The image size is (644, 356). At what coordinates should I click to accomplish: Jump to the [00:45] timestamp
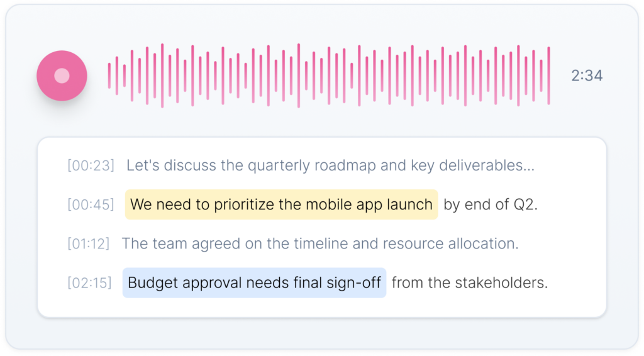pos(91,205)
